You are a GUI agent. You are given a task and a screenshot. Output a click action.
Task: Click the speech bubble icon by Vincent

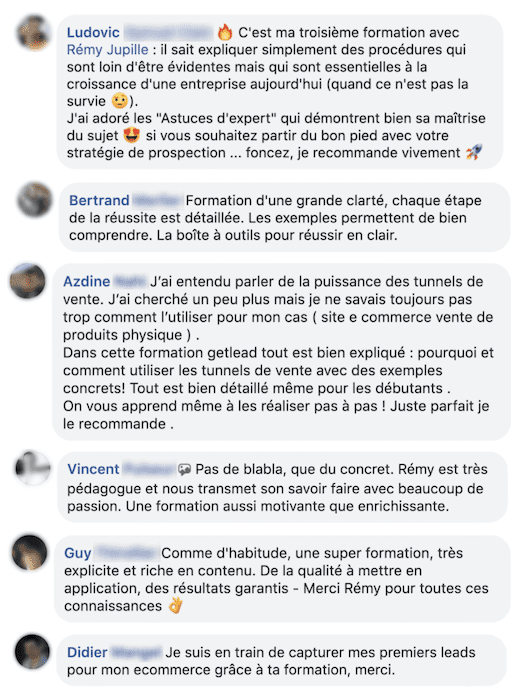click(184, 469)
